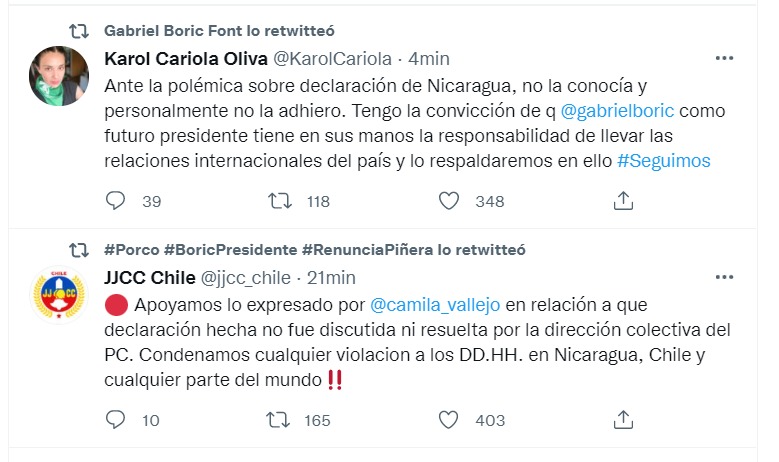
Task: Open more options on Karol Cariola's tweet
Action: pos(725,59)
